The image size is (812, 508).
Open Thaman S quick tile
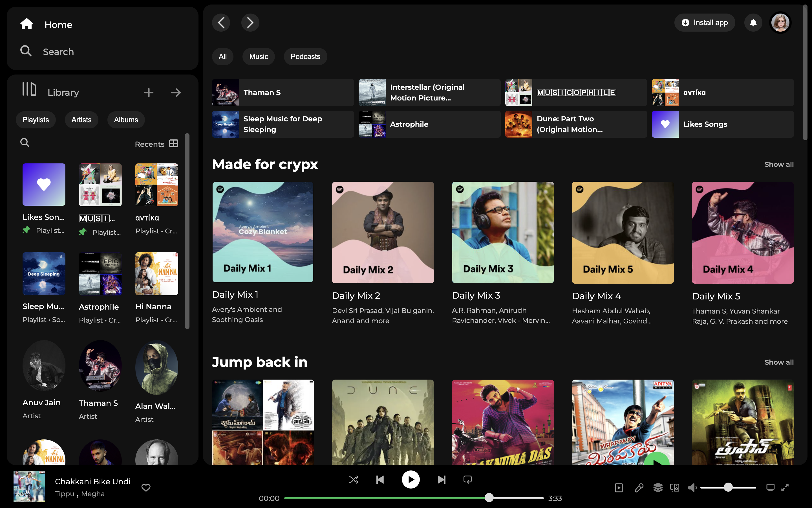point(283,92)
